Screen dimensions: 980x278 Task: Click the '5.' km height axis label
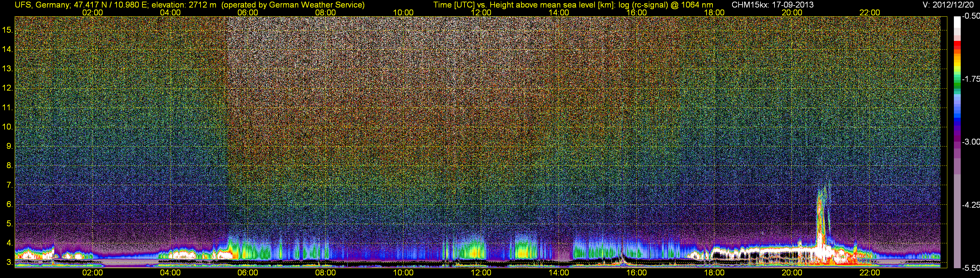pyautogui.click(x=9, y=223)
